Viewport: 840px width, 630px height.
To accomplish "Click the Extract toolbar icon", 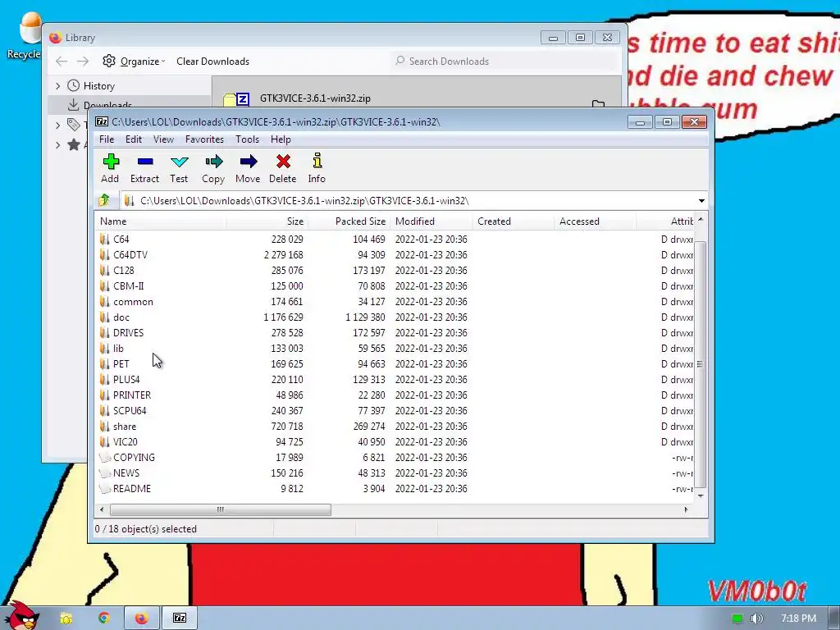I will point(144,162).
